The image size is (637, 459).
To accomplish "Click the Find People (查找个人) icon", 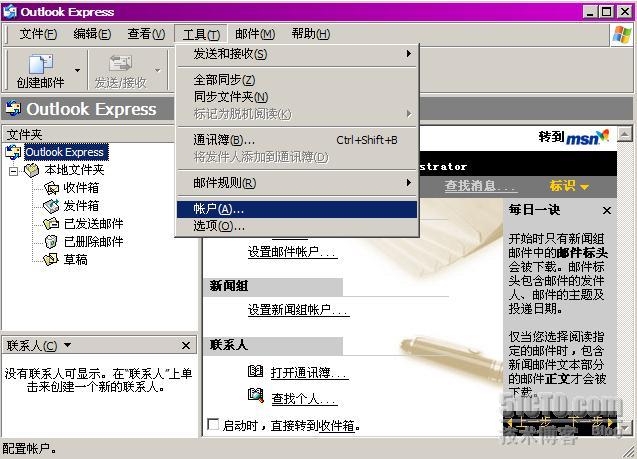I will click(x=255, y=398).
